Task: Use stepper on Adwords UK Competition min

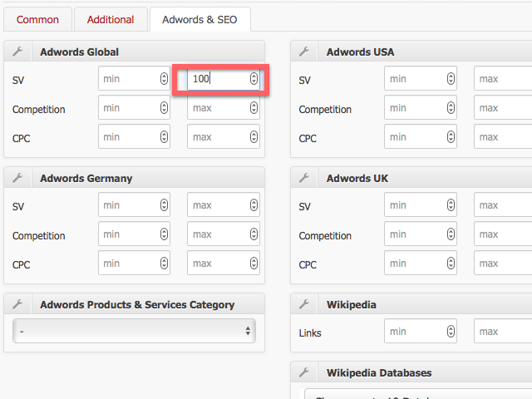Action: (451, 234)
